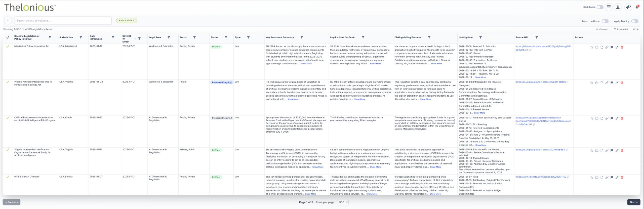
Task: Click the Previous page button
Action: click(x=12, y=202)
